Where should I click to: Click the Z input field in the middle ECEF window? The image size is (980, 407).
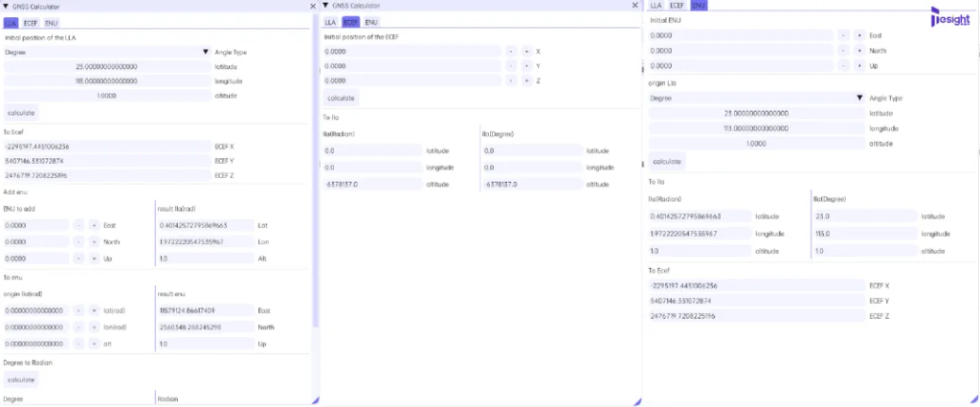(412, 80)
